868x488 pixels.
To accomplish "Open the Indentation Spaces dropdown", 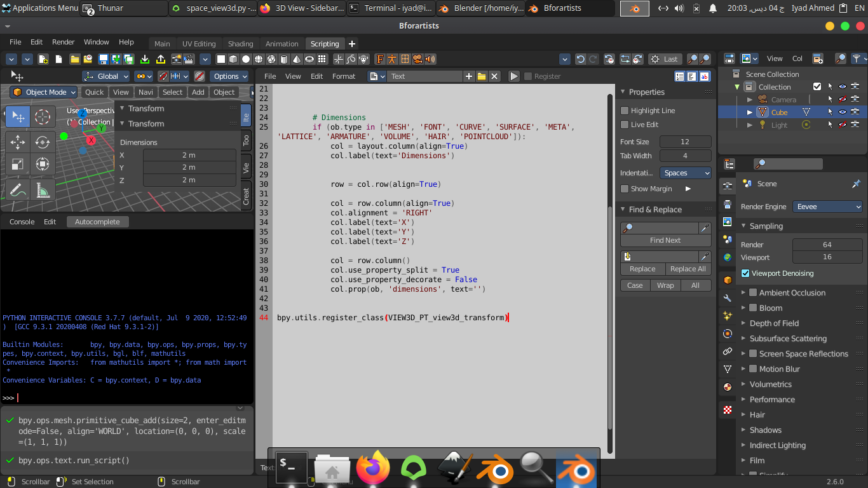I will [686, 173].
